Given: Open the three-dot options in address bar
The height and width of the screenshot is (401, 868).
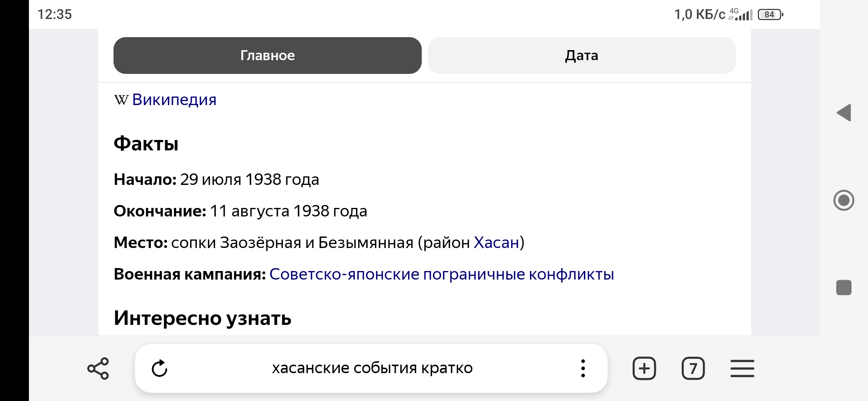Looking at the screenshot, I should coord(583,368).
